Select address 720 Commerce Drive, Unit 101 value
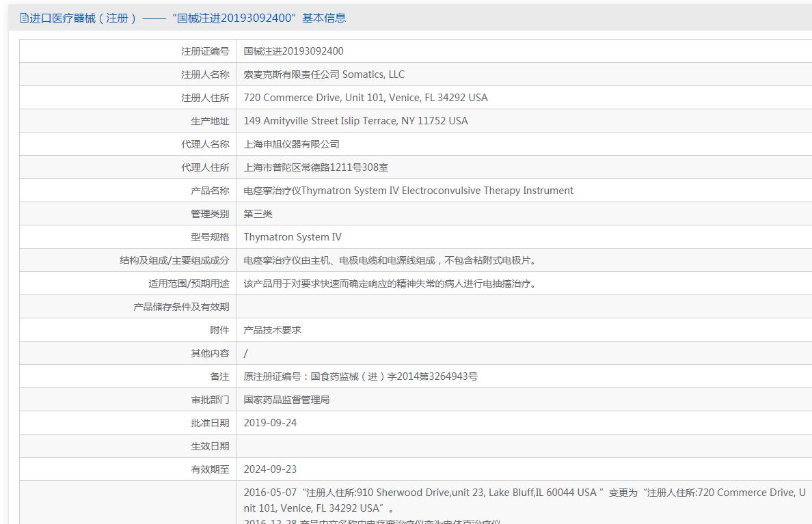Image resolution: width=812 pixels, height=524 pixels. 366,98
